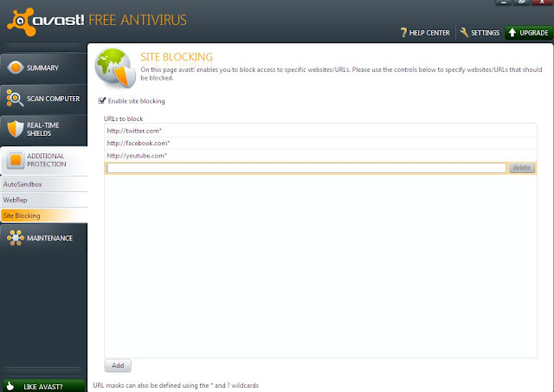Click the URL masks wildcards note

(176, 385)
